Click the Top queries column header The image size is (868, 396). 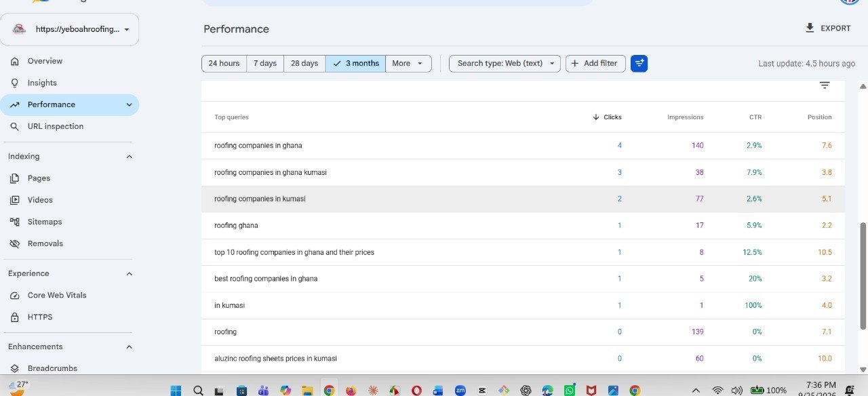[231, 117]
